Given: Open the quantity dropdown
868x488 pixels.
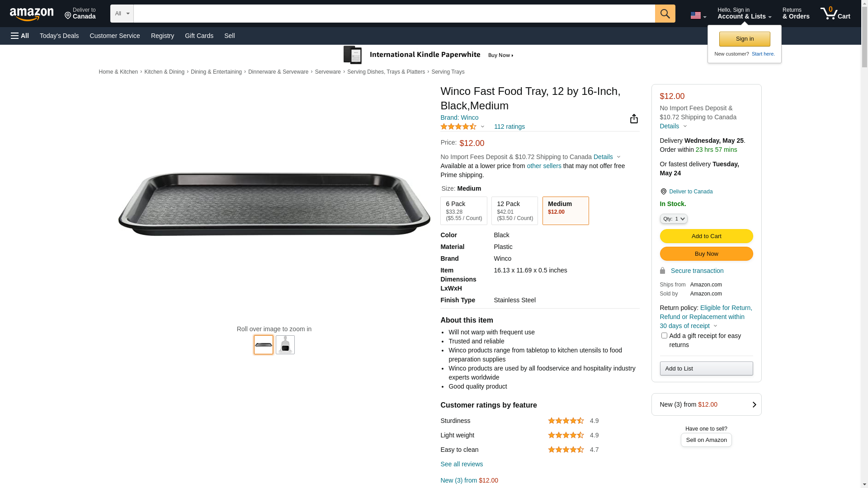Looking at the screenshot, I should (x=673, y=219).
